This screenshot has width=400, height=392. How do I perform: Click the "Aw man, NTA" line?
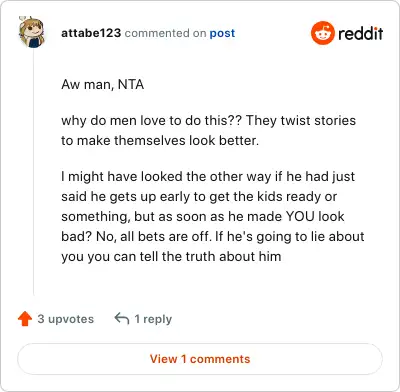pyautogui.click(x=103, y=84)
